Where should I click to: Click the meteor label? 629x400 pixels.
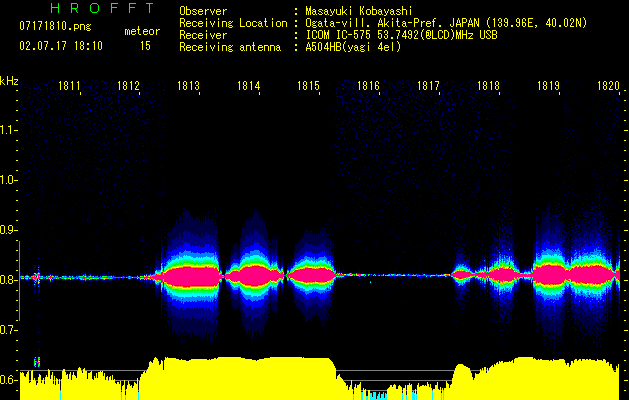coord(142,31)
